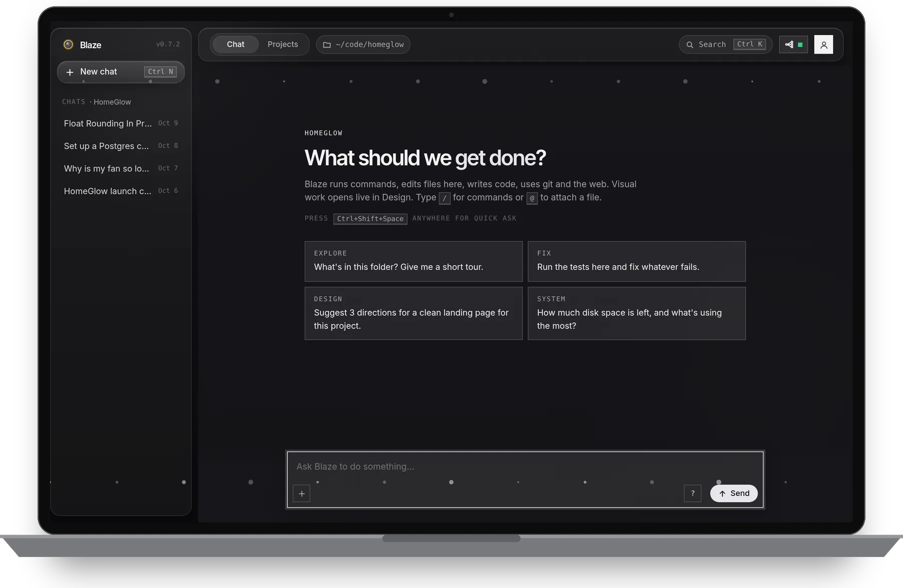Click the Ctrl+Shift+Space shortcut badge
The height and width of the screenshot is (588, 903).
point(370,219)
